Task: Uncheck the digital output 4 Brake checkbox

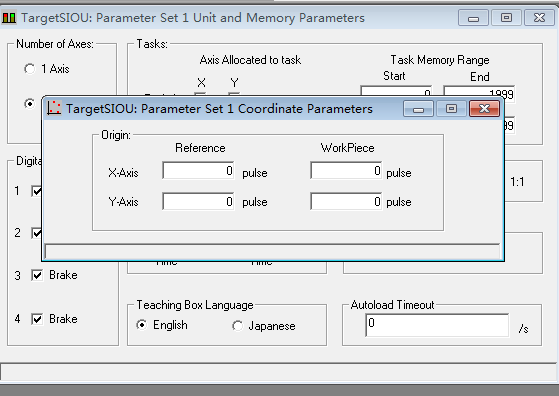Action: tap(37, 319)
